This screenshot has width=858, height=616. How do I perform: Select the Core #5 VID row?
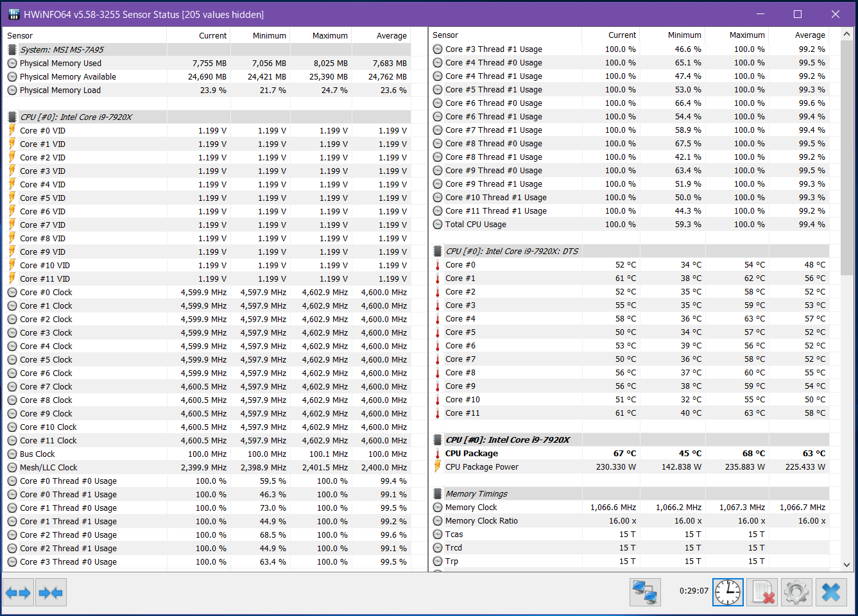click(207, 198)
